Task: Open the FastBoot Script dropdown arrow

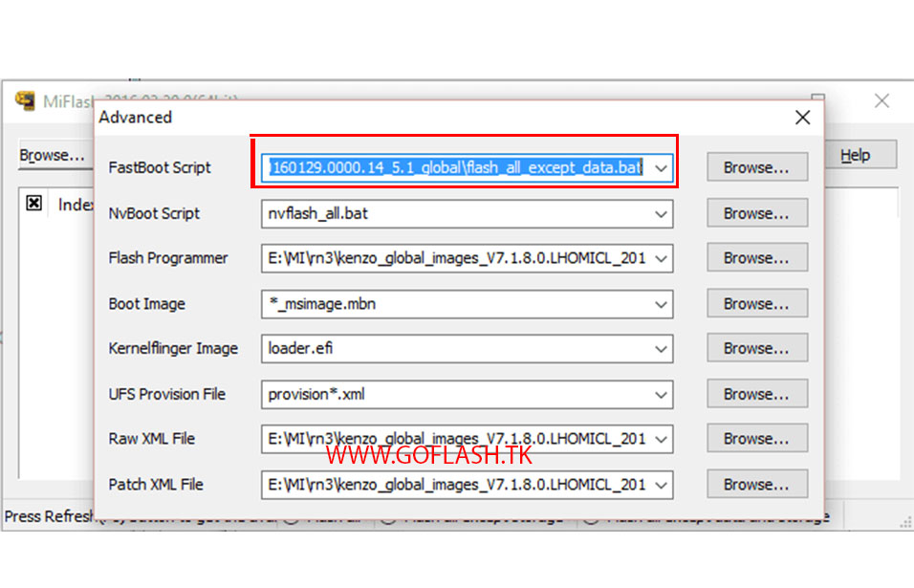Action: tap(661, 168)
